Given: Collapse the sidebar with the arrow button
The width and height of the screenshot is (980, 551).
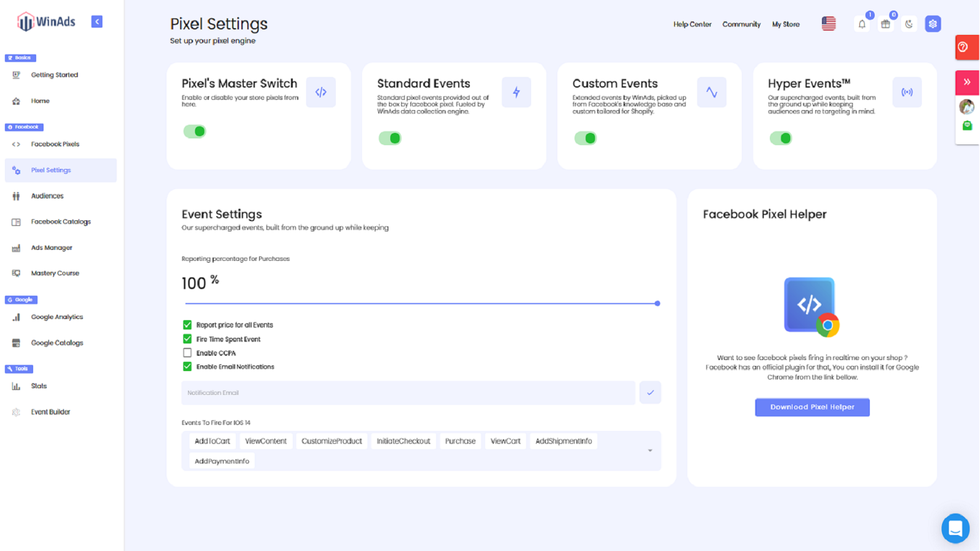Looking at the screenshot, I should (97, 21).
